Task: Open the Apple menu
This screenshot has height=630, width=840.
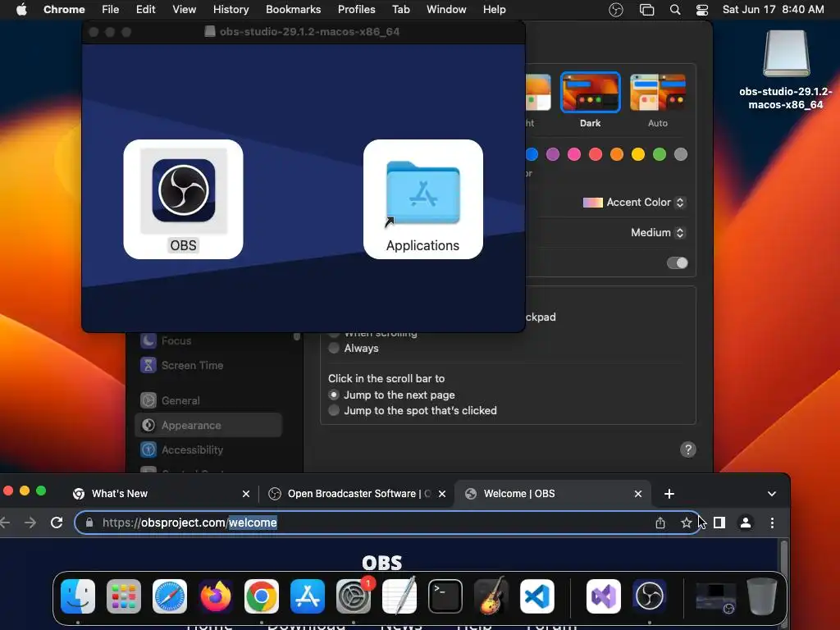Action: [x=21, y=10]
